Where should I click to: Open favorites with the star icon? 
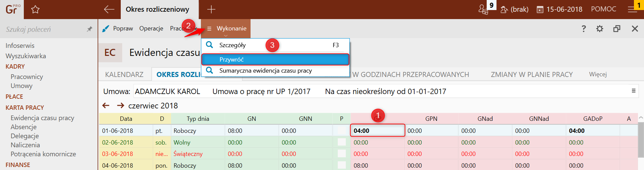click(35, 9)
